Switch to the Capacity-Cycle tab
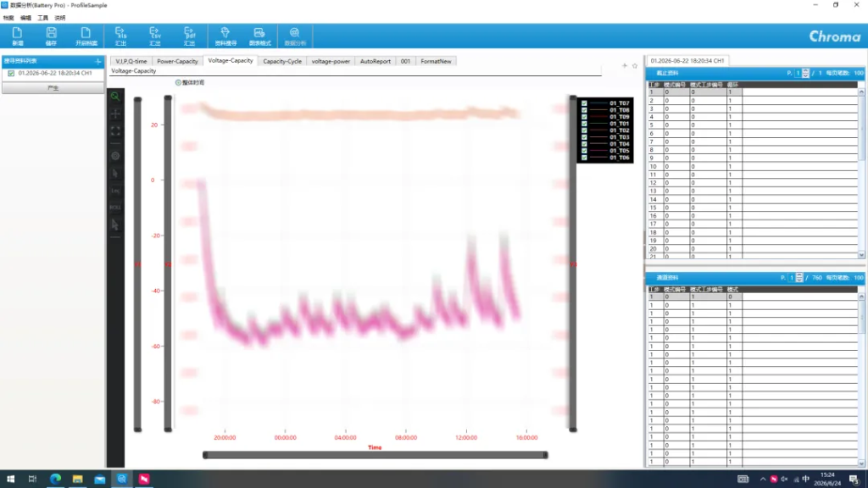Image resolution: width=868 pixels, height=488 pixels. click(x=282, y=61)
